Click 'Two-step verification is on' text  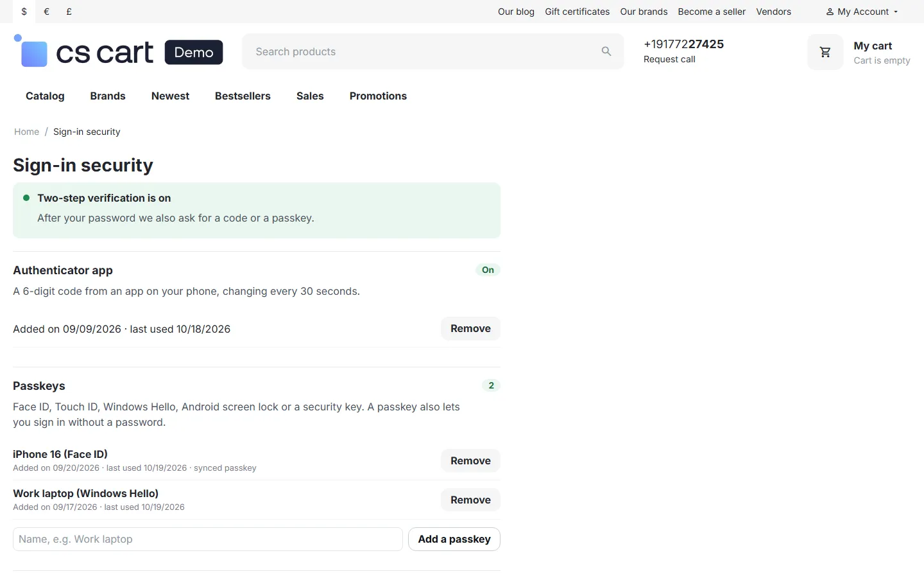(x=104, y=198)
